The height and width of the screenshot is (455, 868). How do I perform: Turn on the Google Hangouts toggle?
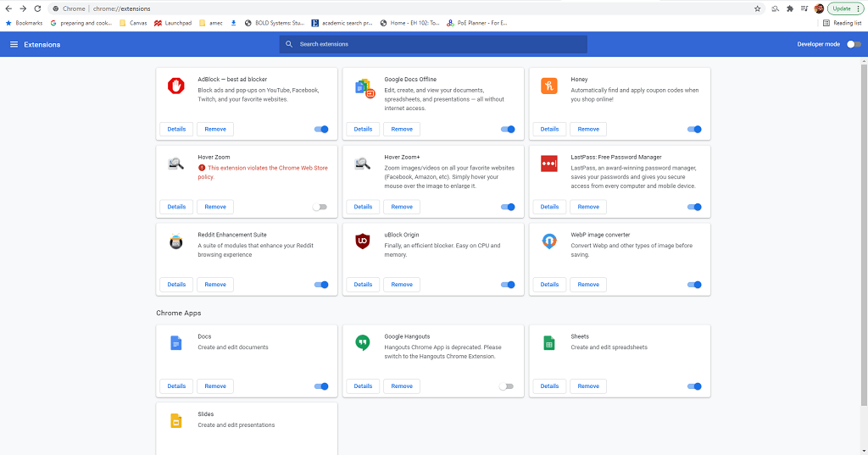pyautogui.click(x=506, y=386)
